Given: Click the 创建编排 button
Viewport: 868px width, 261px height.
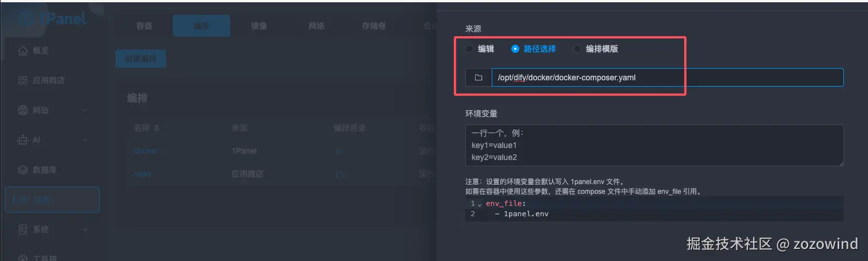Looking at the screenshot, I should coord(141,59).
